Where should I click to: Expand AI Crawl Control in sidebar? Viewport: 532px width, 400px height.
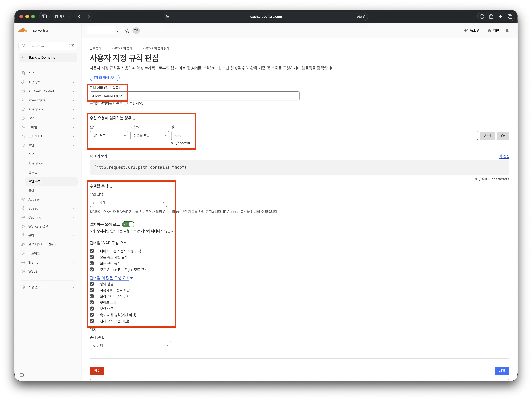(48, 91)
